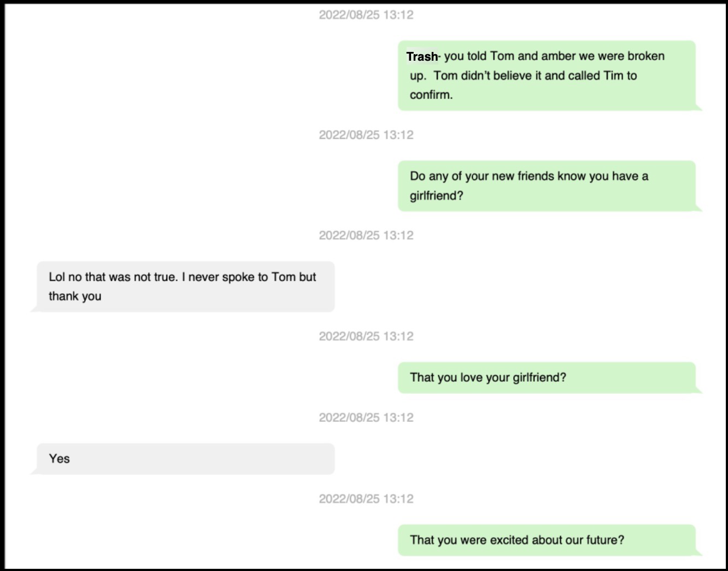The width and height of the screenshot is (728, 571).
Task: Click the timestamp above the "Lol no" reply
Action: click(x=366, y=236)
